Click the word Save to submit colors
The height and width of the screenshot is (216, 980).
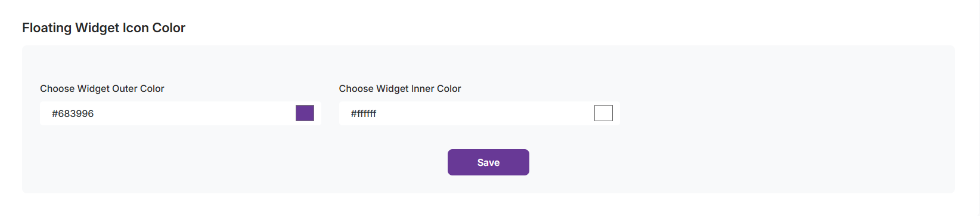488,162
